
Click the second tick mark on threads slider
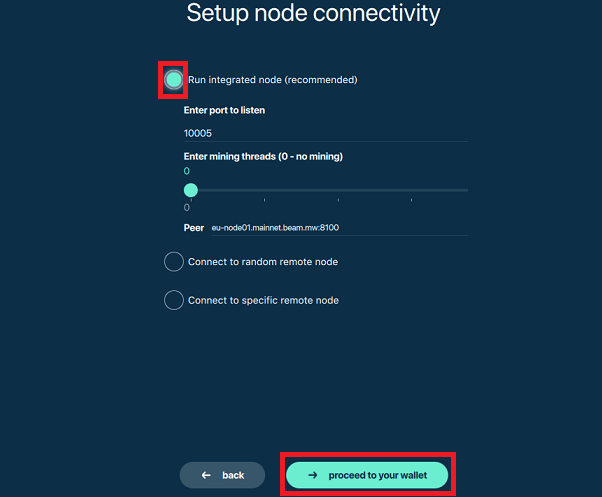pos(265,200)
